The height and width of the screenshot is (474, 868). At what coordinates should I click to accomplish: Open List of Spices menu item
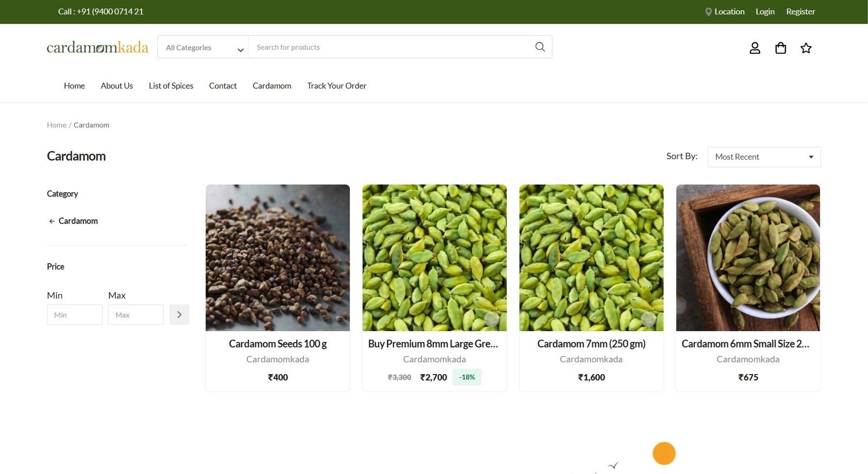(171, 86)
